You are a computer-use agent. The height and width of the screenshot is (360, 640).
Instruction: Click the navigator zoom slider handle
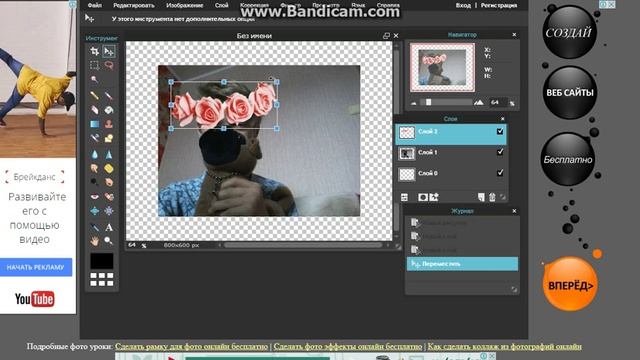coord(429,102)
